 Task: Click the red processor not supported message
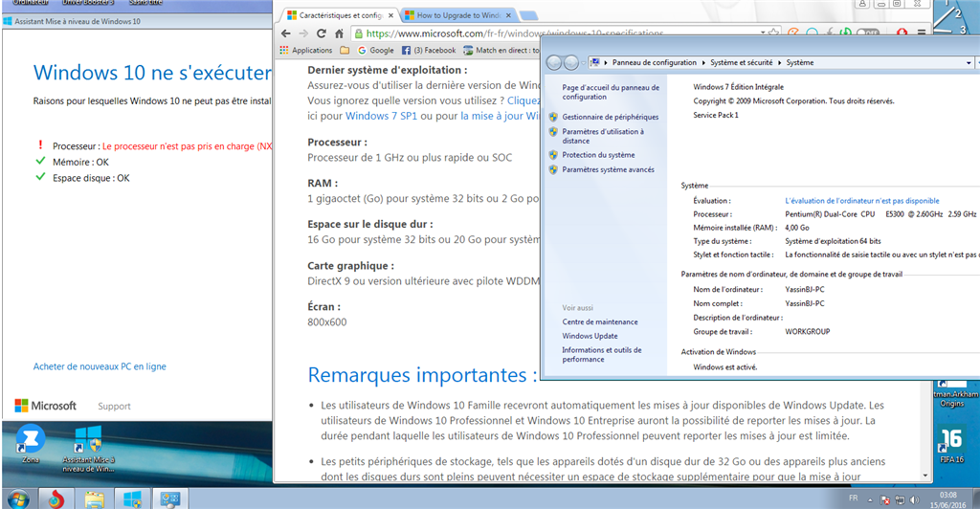coord(187,146)
